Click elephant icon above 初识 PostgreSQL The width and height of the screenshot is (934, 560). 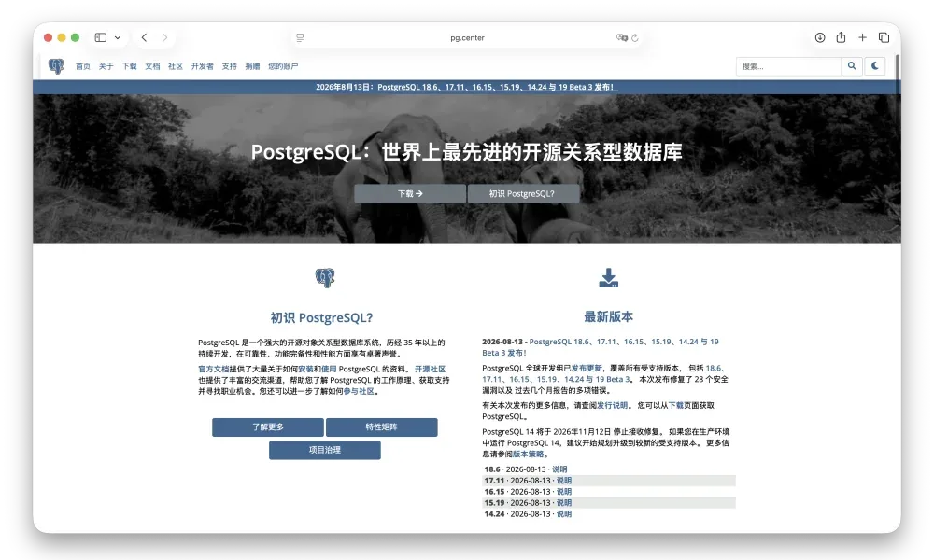[x=325, y=277]
